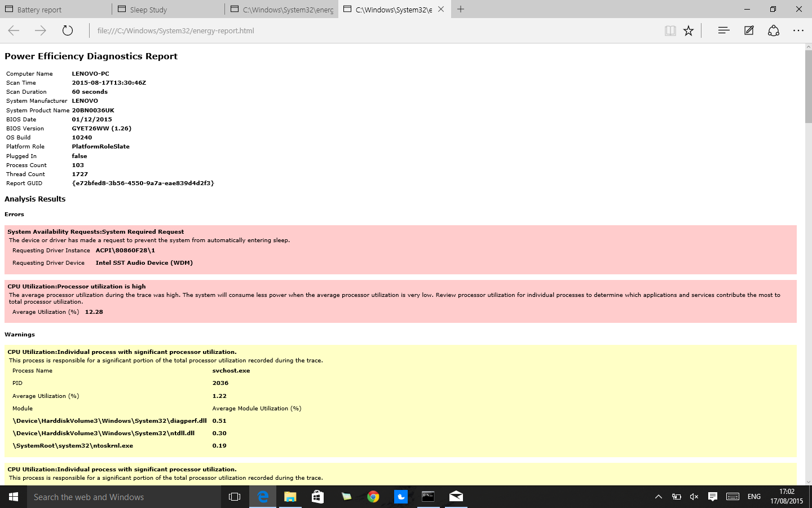Image resolution: width=812 pixels, height=508 pixels.
Task: Open Task View in taskbar
Action: 235,497
